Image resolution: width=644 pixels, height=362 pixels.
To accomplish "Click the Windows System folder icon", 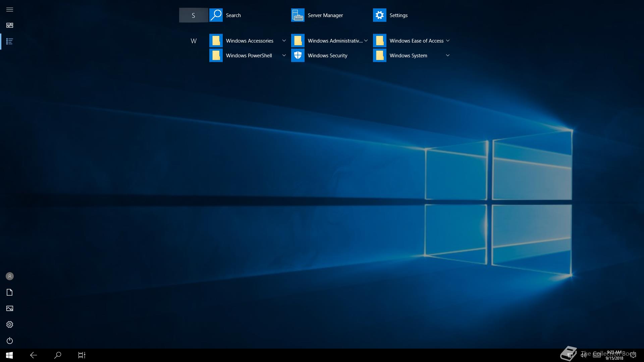I will click(x=380, y=55).
